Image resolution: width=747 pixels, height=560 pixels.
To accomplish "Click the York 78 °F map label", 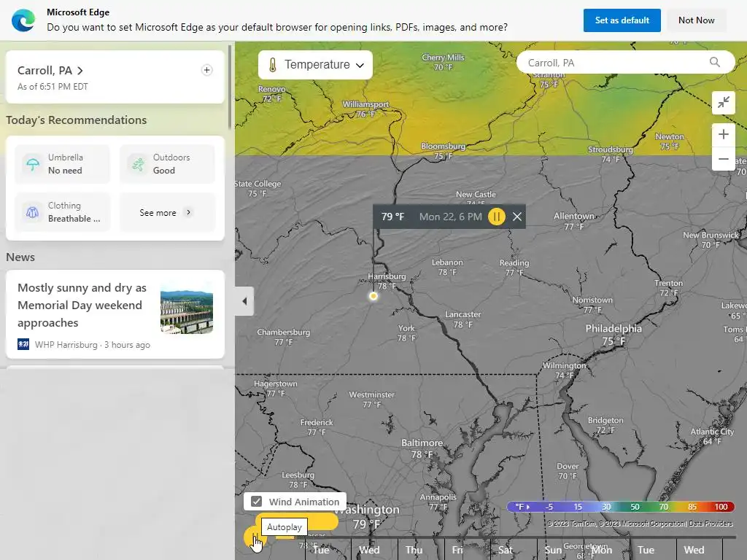I will tap(406, 332).
